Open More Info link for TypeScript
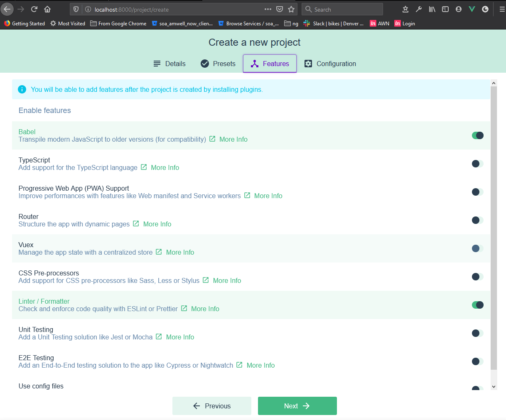The width and height of the screenshot is (506, 420). (165, 167)
